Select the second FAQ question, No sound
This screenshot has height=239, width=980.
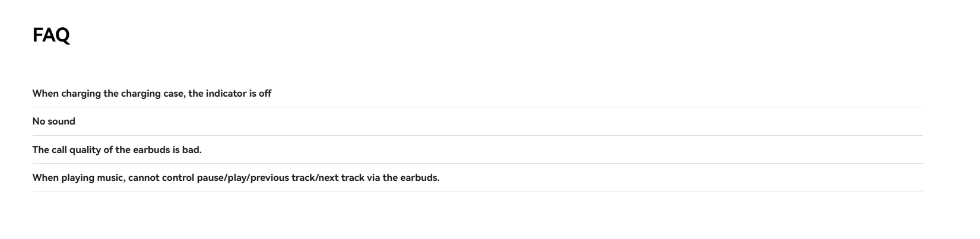pos(477,122)
